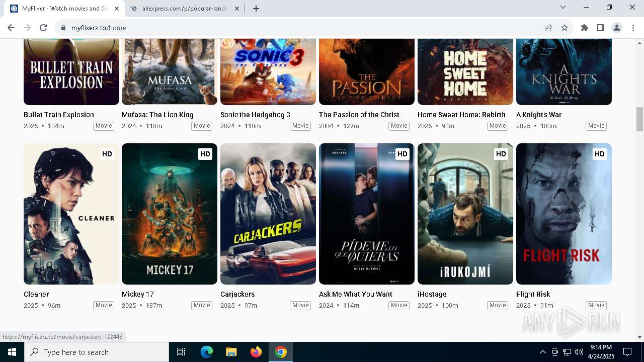
Task: Go back to the previous page
Action: [11, 28]
